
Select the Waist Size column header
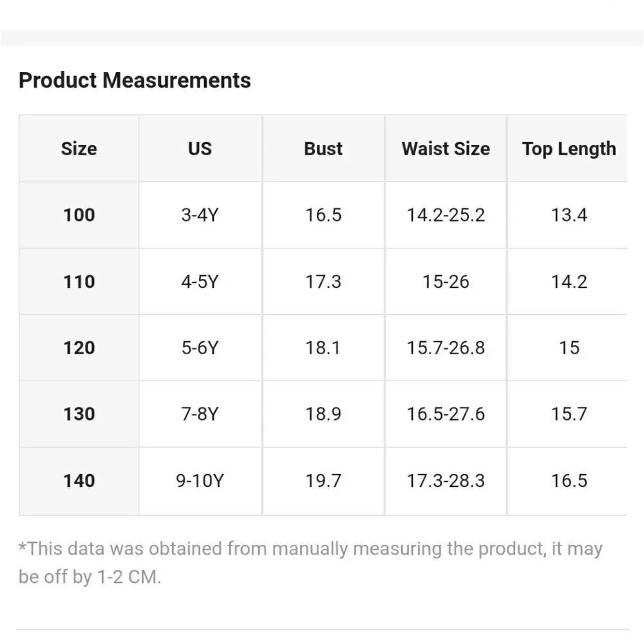[446, 149]
